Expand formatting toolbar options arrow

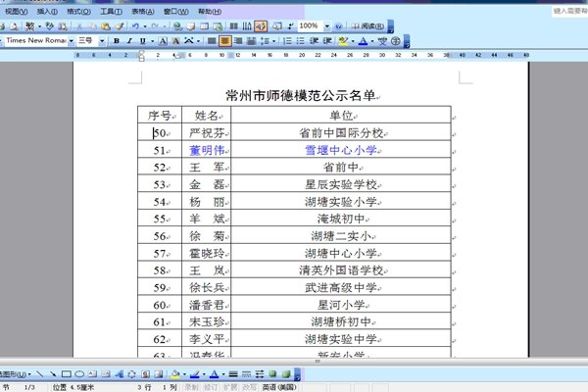click(407, 41)
